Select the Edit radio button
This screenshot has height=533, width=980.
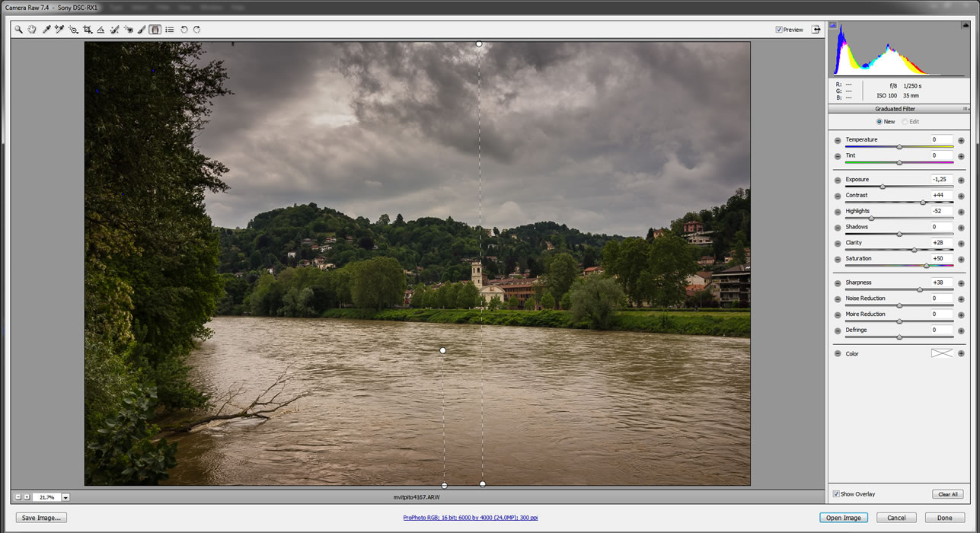(905, 122)
